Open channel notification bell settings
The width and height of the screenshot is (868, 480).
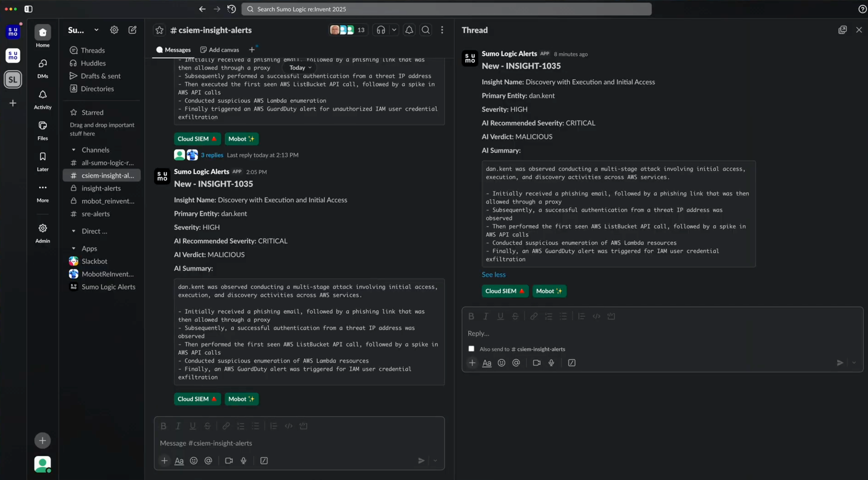(409, 30)
